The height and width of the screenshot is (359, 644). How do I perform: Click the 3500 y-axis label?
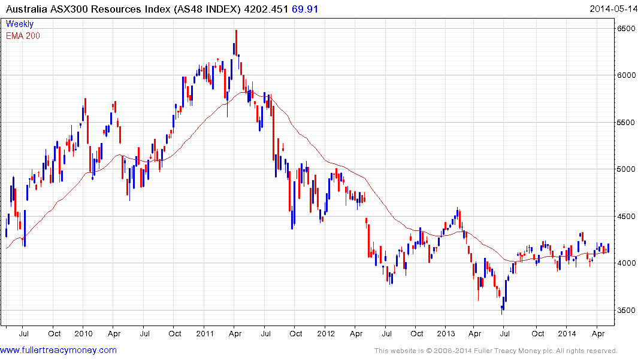pyautogui.click(x=626, y=310)
